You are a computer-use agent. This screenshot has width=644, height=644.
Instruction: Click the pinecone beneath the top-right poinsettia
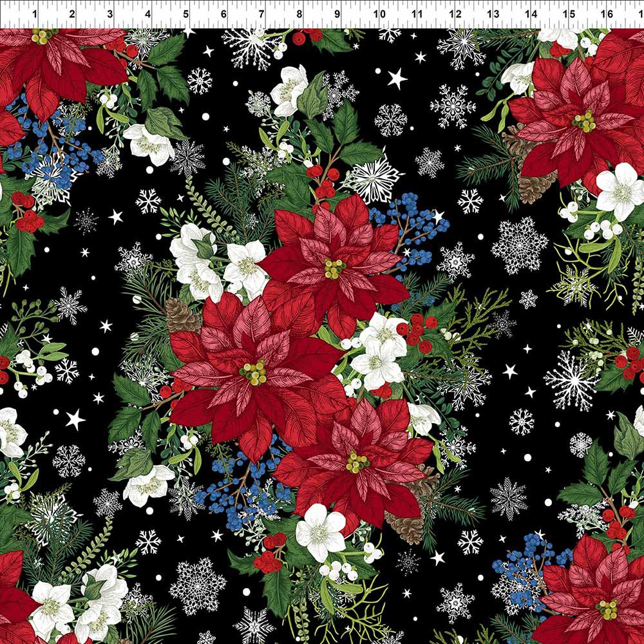click(x=536, y=187)
